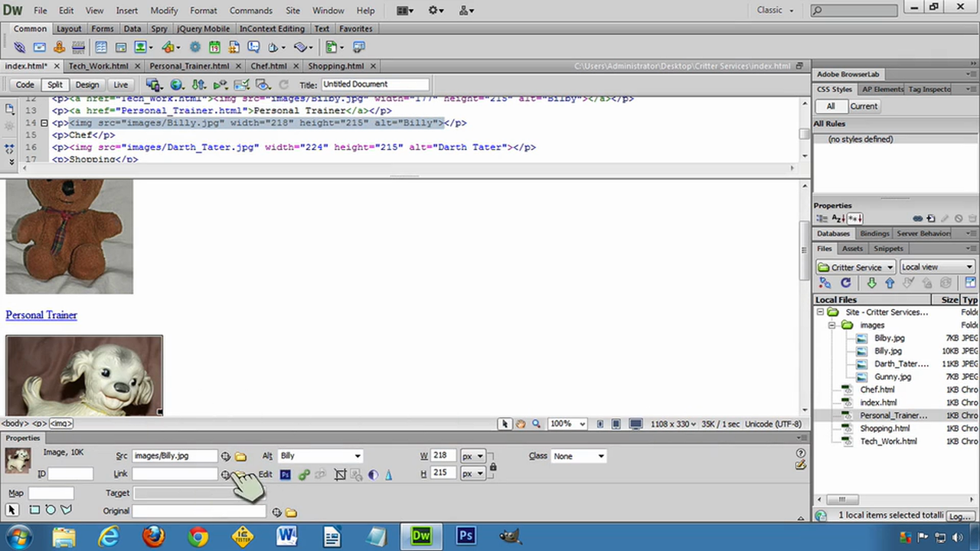
Task: Open Brightness and Contrast adjustment
Action: tap(373, 473)
